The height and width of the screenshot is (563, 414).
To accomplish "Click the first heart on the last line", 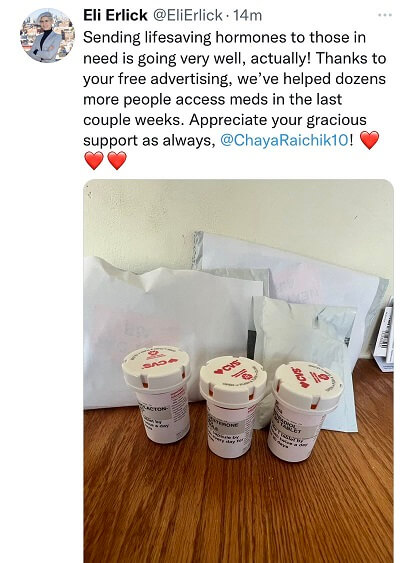I will click(x=93, y=160).
